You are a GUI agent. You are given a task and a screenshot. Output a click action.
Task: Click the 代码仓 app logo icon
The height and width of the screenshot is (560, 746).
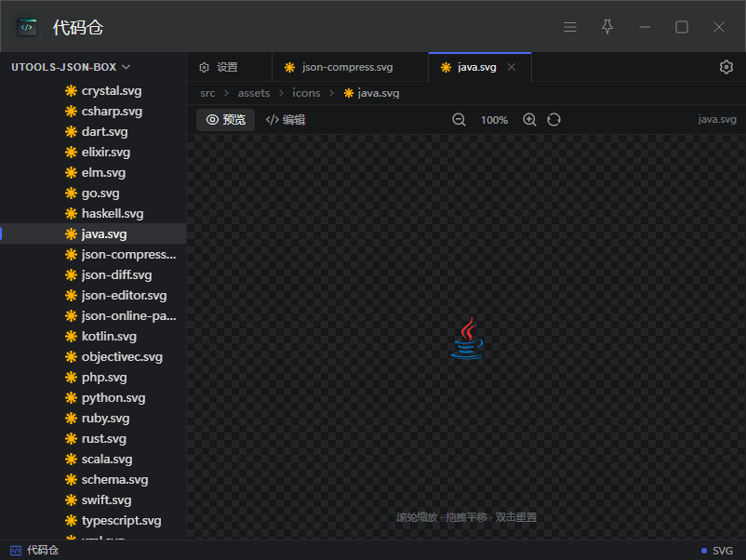27,27
